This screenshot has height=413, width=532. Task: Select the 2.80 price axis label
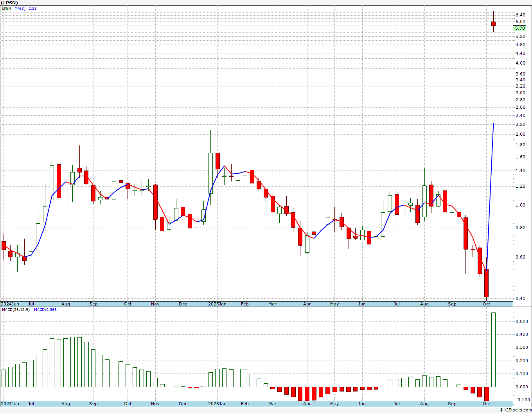520,100
